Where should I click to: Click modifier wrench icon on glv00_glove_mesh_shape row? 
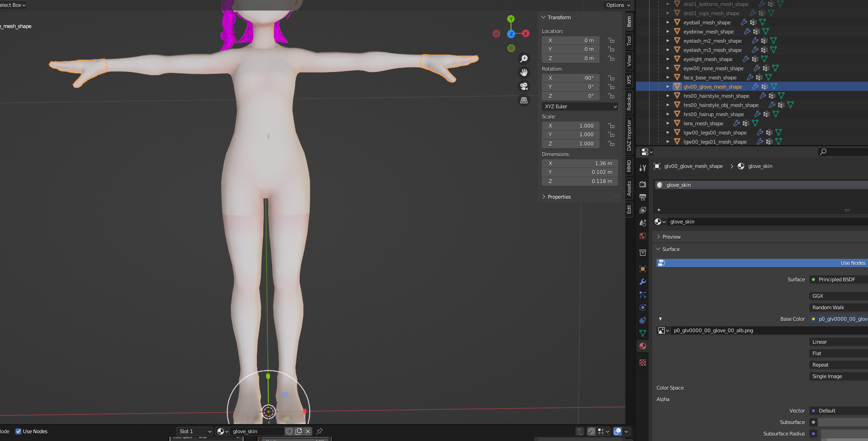click(755, 86)
